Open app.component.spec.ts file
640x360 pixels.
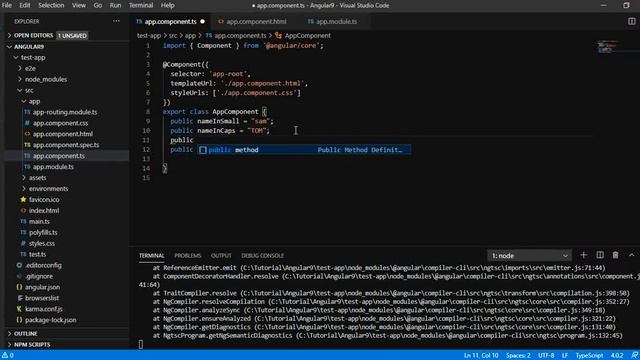tap(66, 145)
